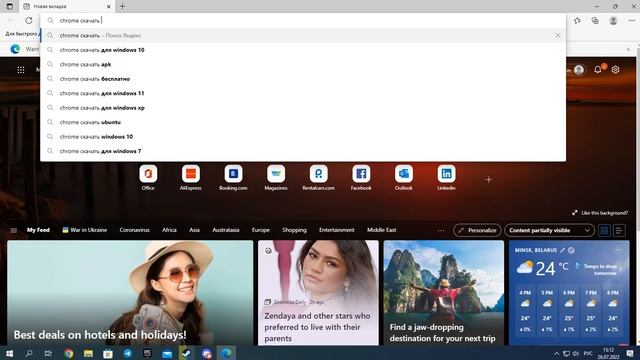Select the Australasia feed tab
The image size is (640, 360).
click(226, 230)
